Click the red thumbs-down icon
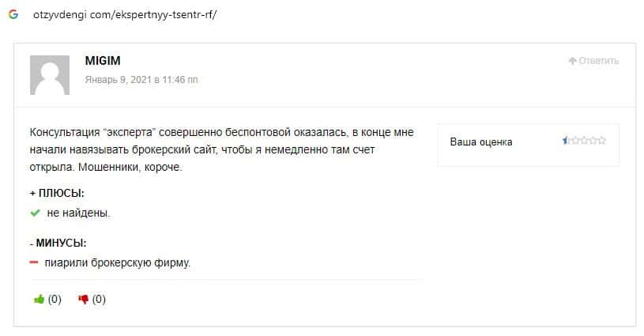The height and width of the screenshot is (336, 644). tap(83, 300)
